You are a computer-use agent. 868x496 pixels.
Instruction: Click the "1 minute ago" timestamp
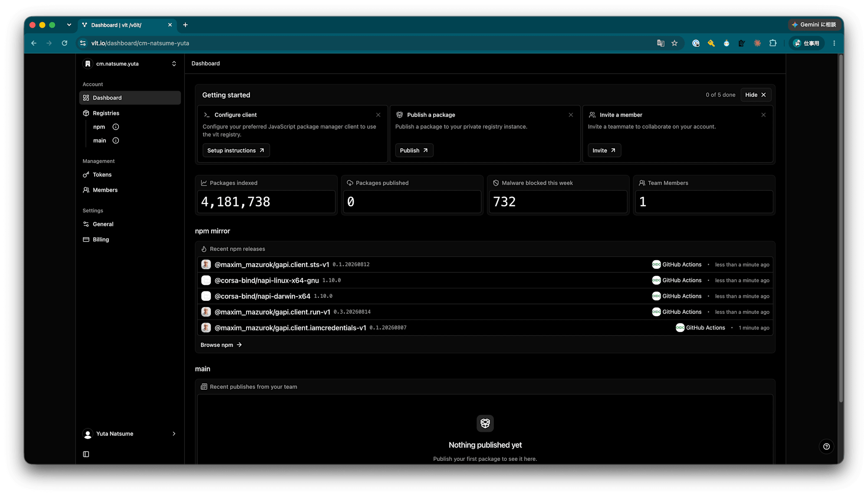[754, 328]
